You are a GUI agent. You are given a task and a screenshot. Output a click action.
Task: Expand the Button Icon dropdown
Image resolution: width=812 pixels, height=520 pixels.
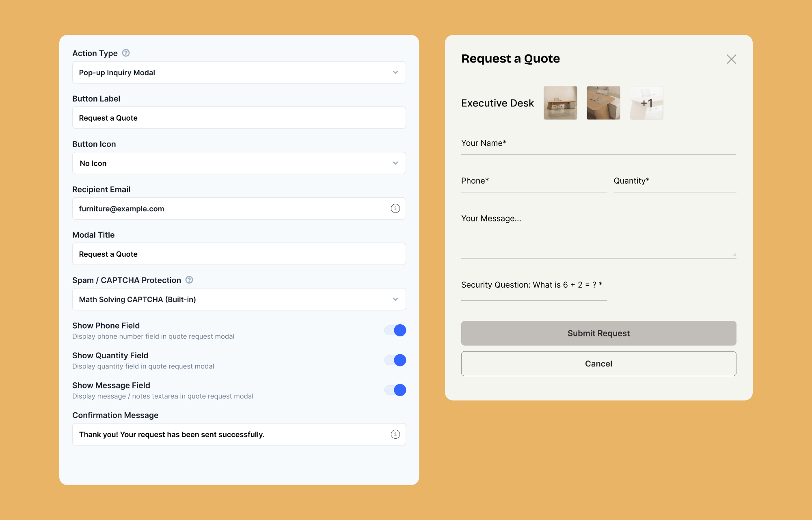click(239, 163)
